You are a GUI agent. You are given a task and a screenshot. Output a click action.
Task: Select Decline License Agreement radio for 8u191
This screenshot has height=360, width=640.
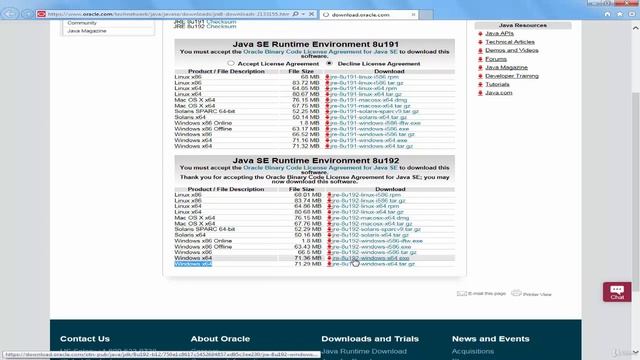tap(329, 63)
